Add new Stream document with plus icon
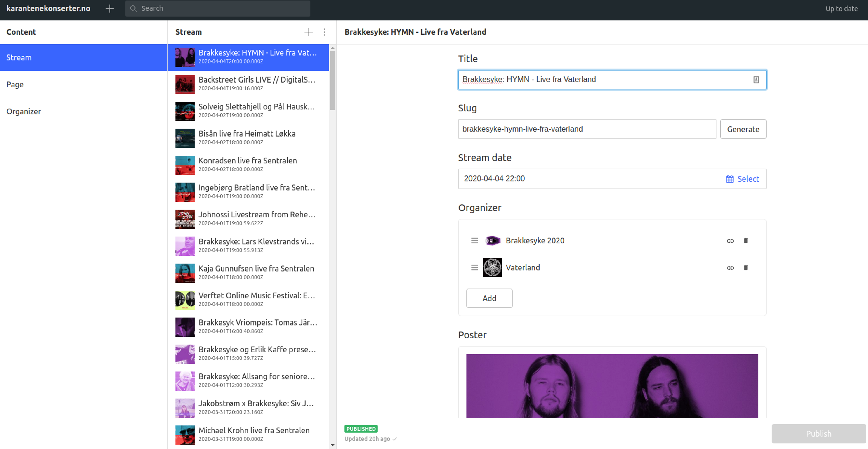 click(x=308, y=32)
